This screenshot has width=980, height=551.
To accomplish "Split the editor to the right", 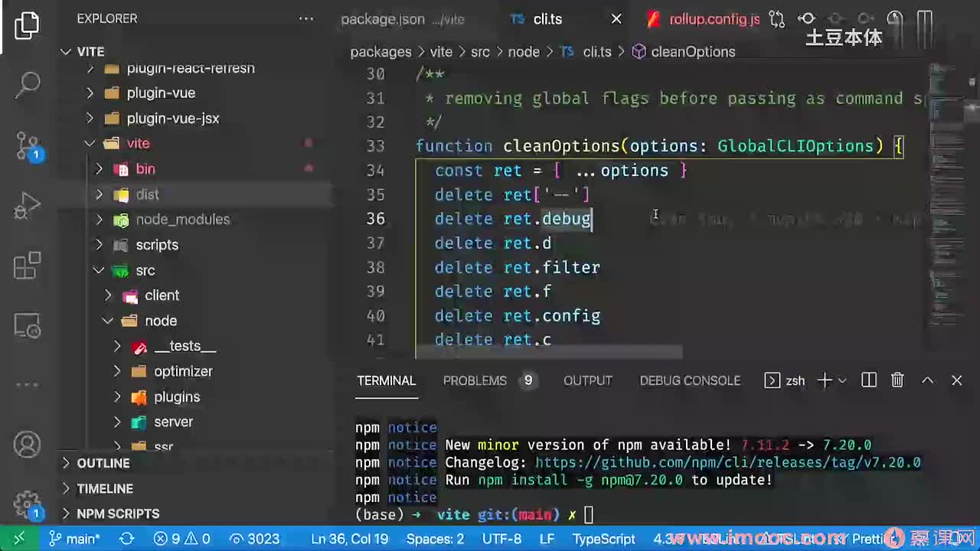I will (924, 19).
